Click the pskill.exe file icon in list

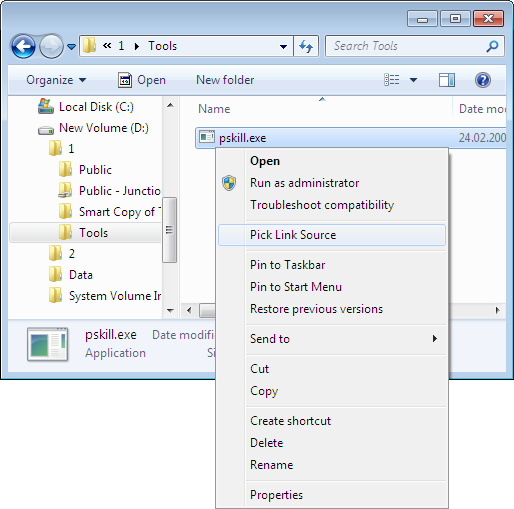pyautogui.click(x=207, y=137)
